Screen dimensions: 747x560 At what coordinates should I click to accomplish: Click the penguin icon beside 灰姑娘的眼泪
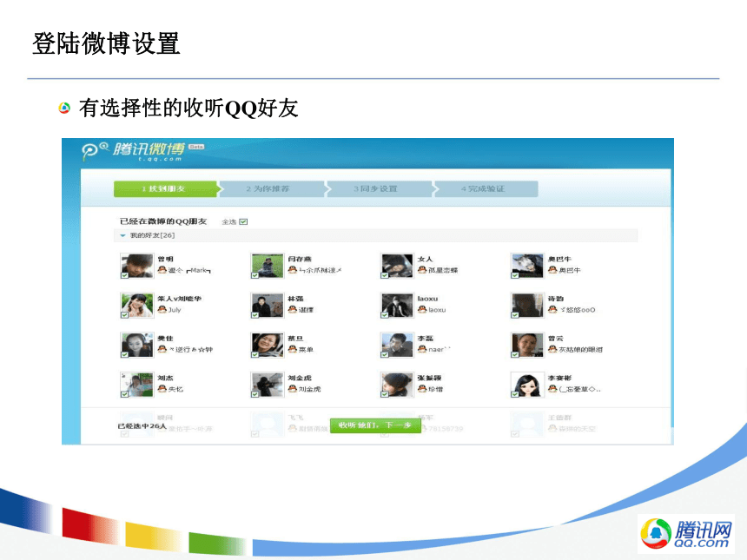pos(552,349)
